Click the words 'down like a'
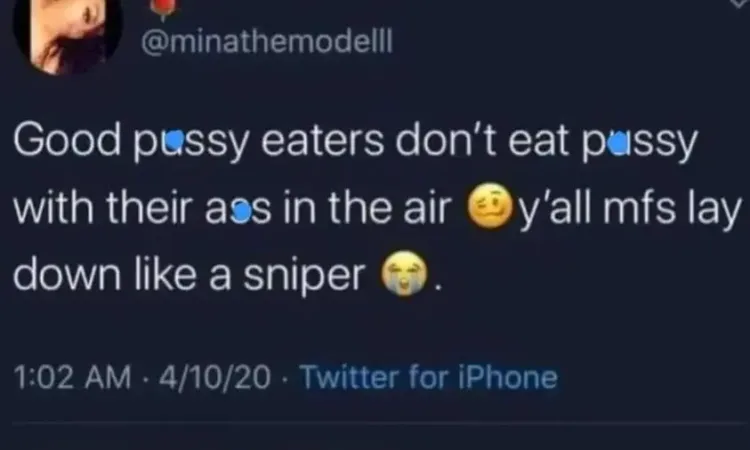Image resolution: width=750 pixels, height=450 pixels. pos(122,274)
